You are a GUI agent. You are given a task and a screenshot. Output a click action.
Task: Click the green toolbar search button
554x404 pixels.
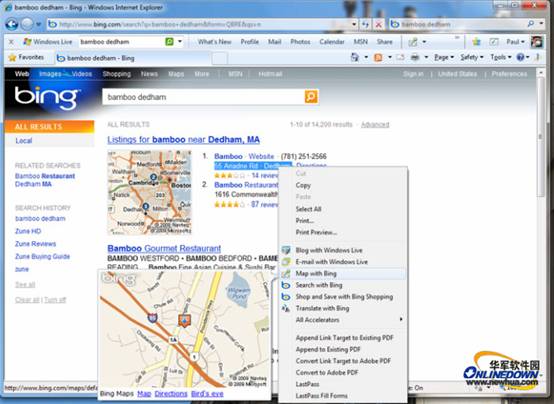(x=169, y=42)
